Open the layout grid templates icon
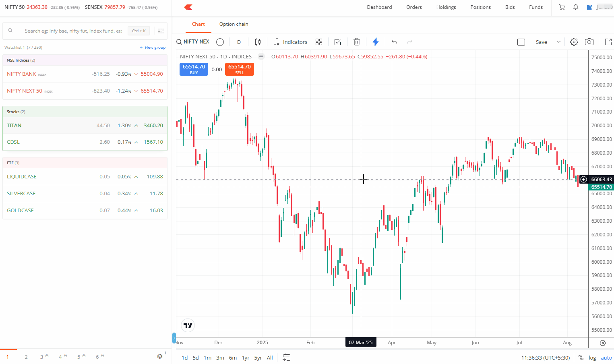Screen dimensions: 614x364 319,42
